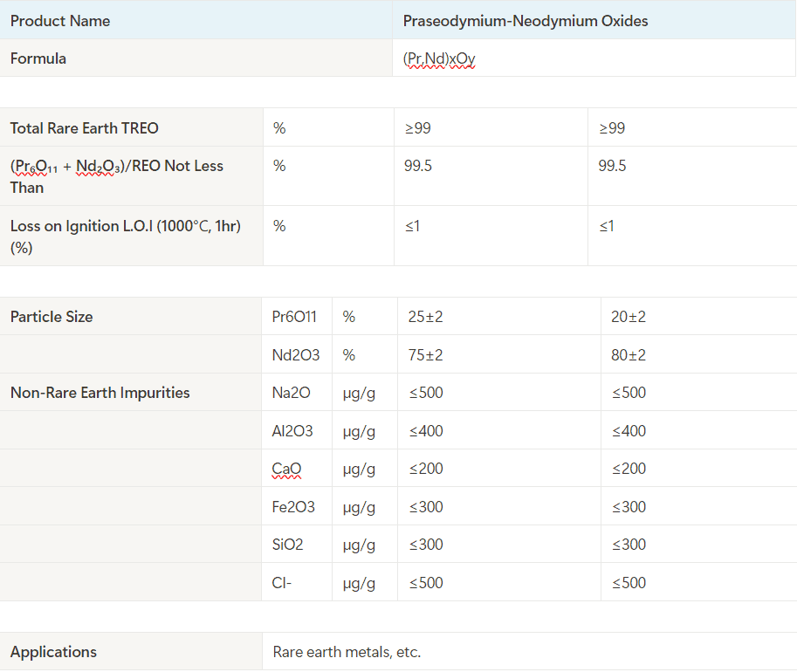Click the Total Rare Earth TREO cell
797x672 pixels.
pyautogui.click(x=85, y=128)
